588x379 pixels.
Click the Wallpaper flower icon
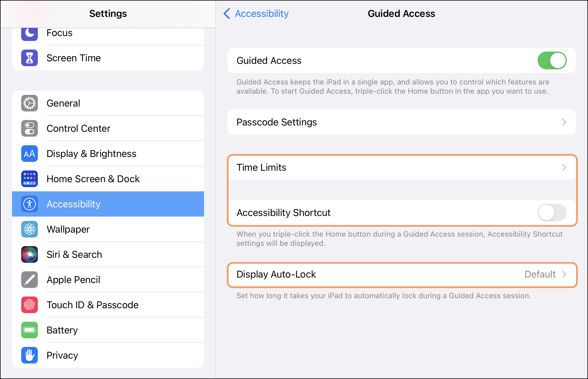point(30,229)
